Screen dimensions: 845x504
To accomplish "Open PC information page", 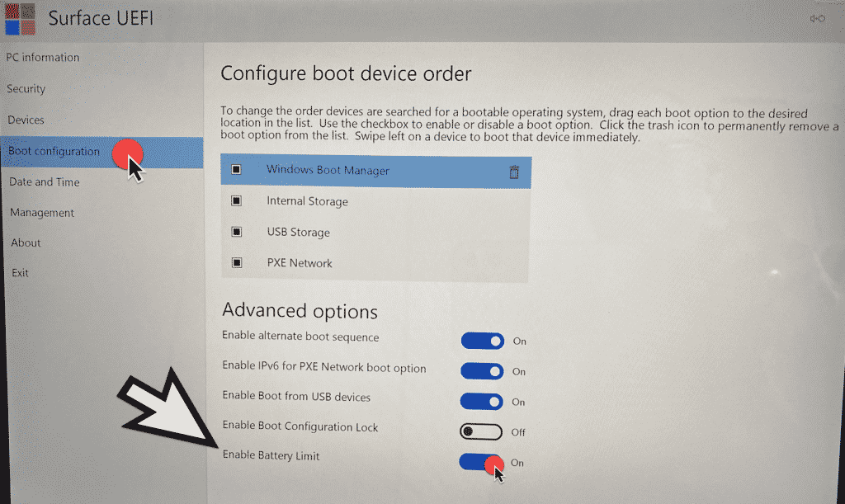I will click(43, 57).
